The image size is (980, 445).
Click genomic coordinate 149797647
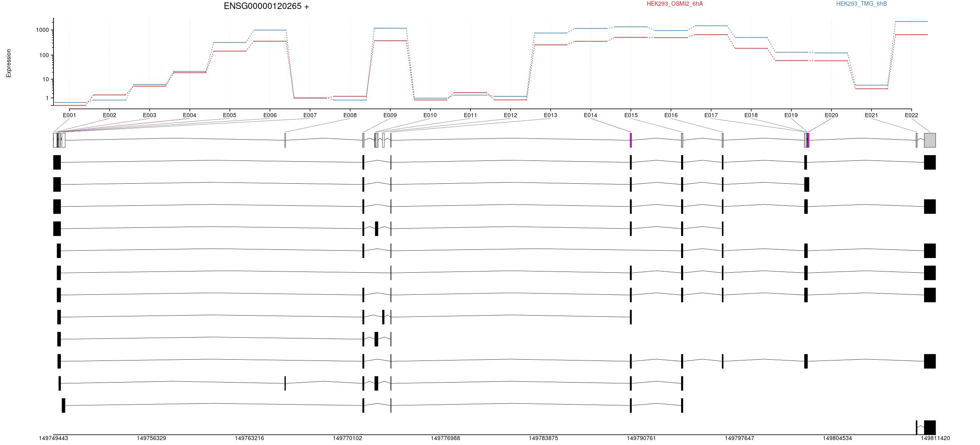[x=739, y=438]
